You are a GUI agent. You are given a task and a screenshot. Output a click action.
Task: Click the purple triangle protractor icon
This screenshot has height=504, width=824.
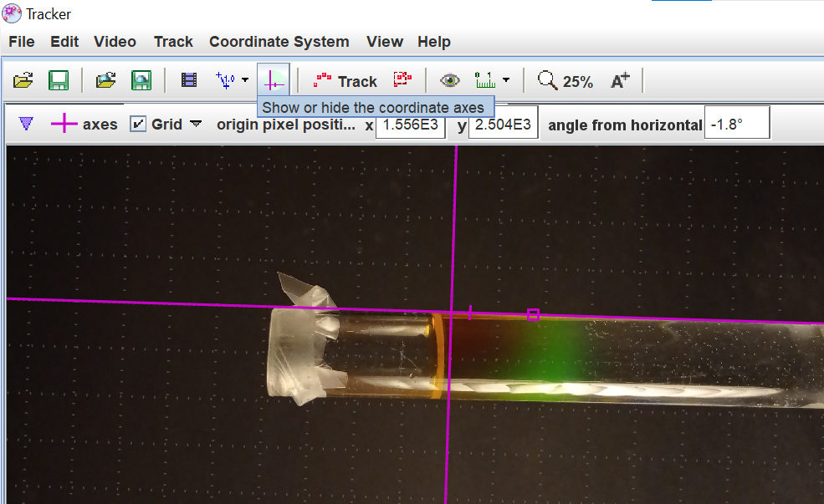pyautogui.click(x=25, y=123)
